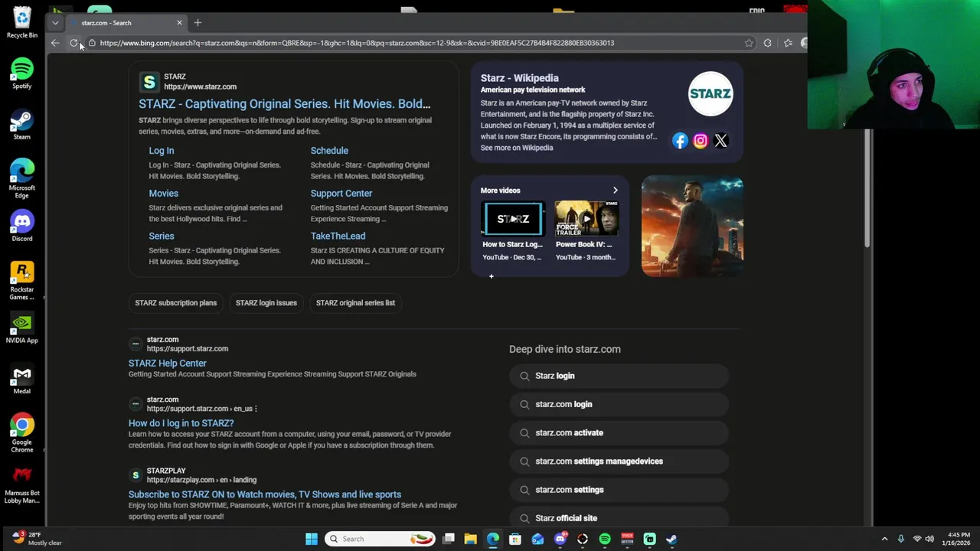The width and height of the screenshot is (980, 551).
Task: Open options dots beside support.starz.com en_us
Action: coord(256,409)
